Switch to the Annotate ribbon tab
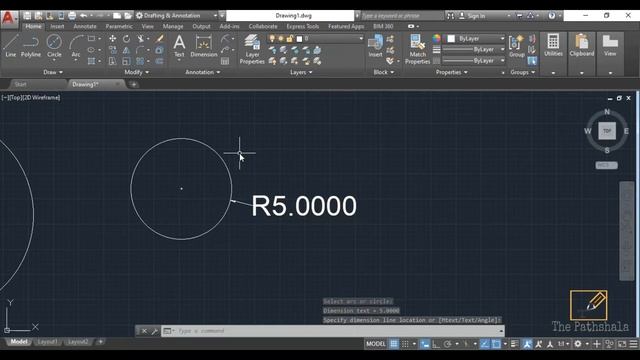The height and width of the screenshot is (360, 640). tap(85, 27)
